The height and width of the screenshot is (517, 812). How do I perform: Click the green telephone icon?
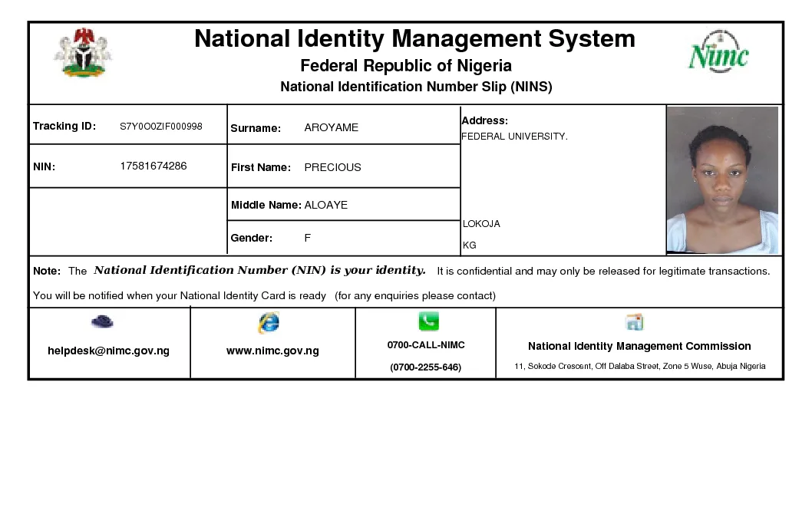point(428,321)
